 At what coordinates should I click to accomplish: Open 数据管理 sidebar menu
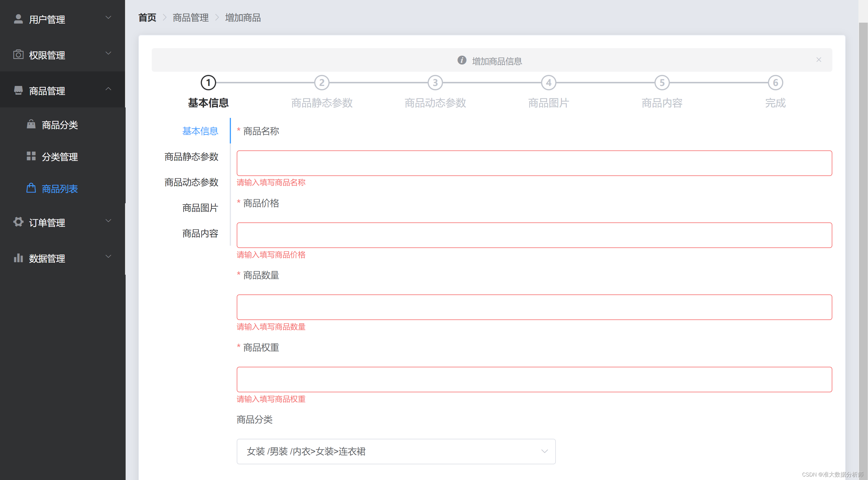point(62,257)
